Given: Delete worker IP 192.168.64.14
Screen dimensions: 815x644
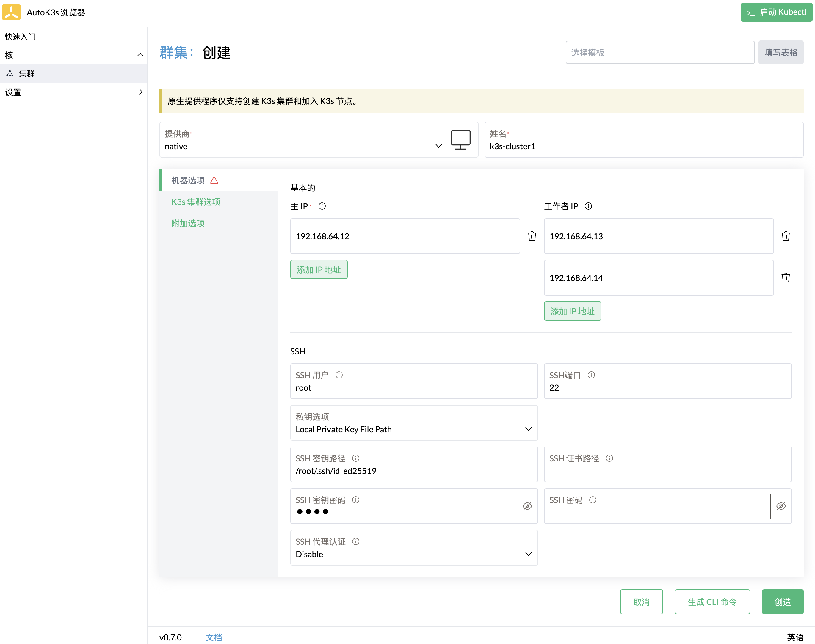Looking at the screenshot, I should point(786,277).
